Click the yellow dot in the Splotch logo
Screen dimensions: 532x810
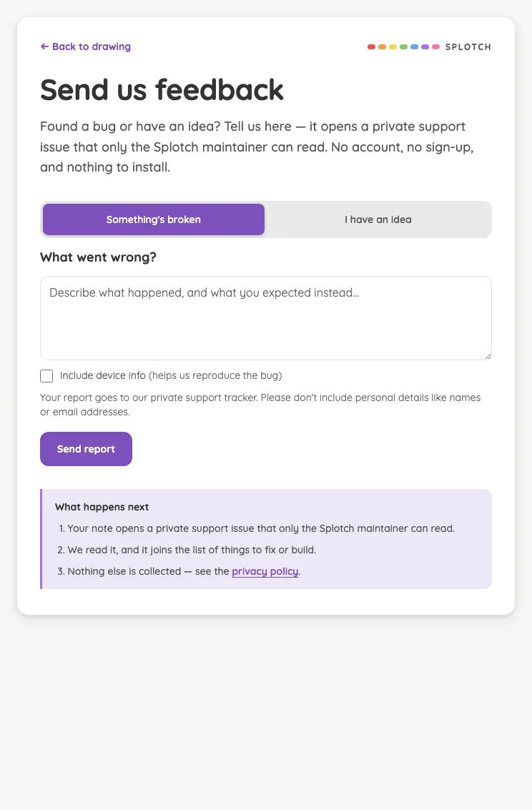point(393,47)
